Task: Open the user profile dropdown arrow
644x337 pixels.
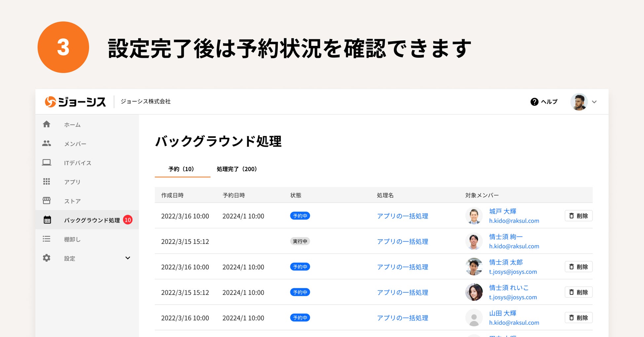Action: click(x=594, y=102)
